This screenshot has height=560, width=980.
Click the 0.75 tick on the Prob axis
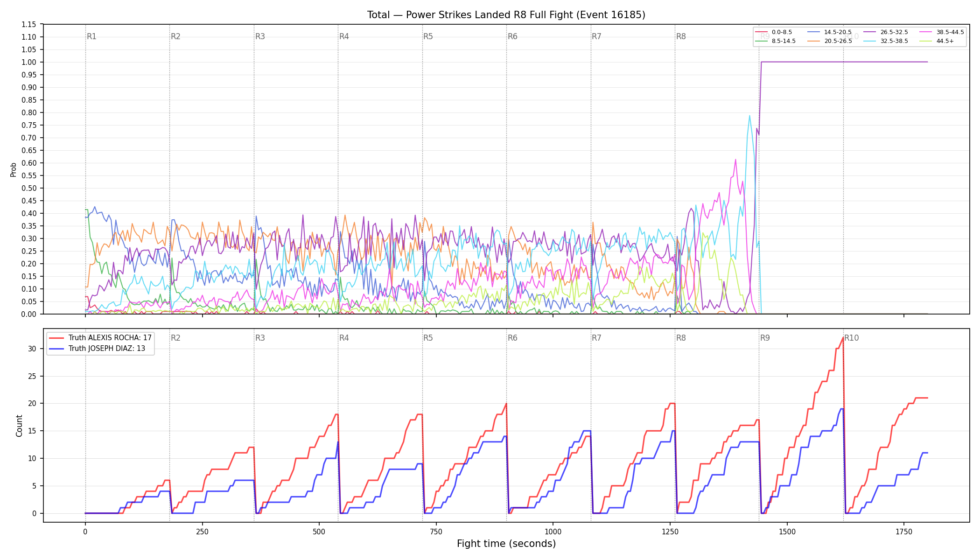(x=29, y=125)
